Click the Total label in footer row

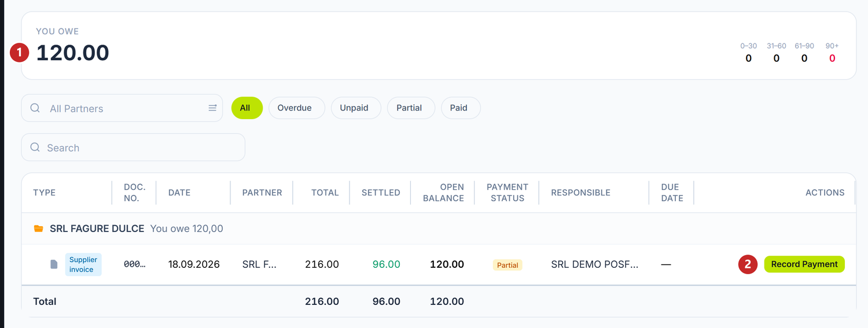click(45, 301)
